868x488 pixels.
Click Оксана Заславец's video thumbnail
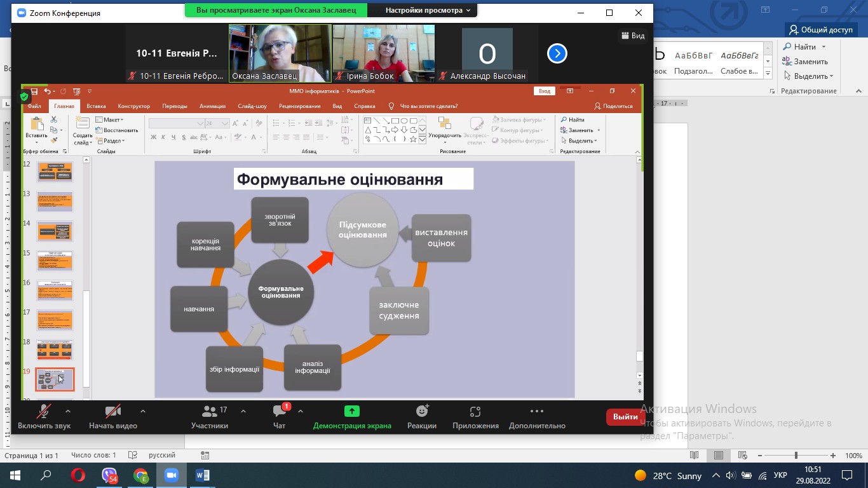coord(280,53)
